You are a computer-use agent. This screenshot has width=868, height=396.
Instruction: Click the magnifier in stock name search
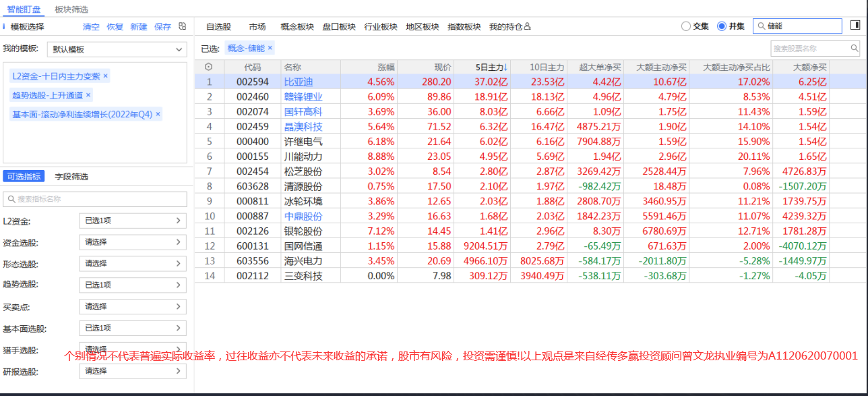click(854, 49)
